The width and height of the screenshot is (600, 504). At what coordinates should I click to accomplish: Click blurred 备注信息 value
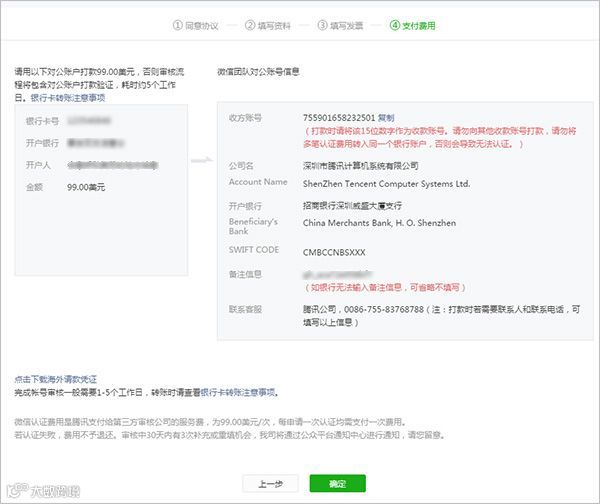pyautogui.click(x=337, y=274)
